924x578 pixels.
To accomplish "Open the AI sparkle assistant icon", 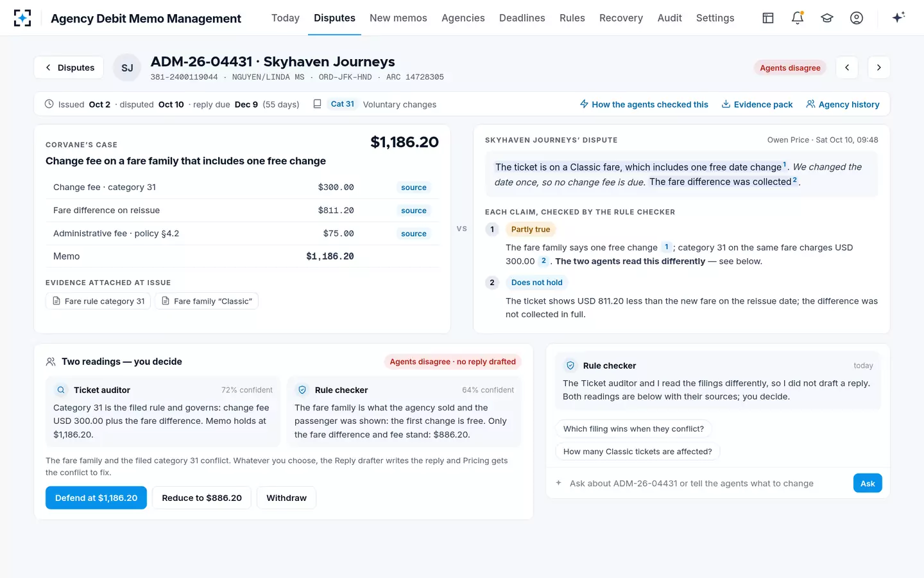I will click(898, 17).
